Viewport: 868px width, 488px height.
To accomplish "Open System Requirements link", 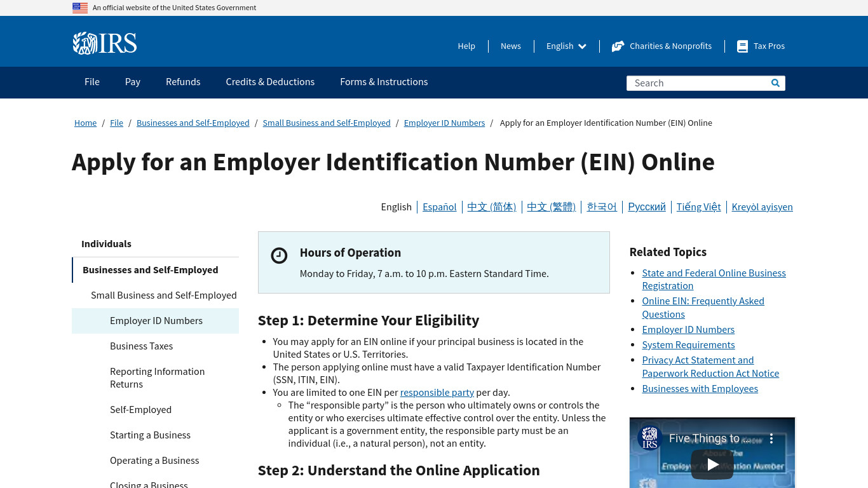I will point(688,345).
